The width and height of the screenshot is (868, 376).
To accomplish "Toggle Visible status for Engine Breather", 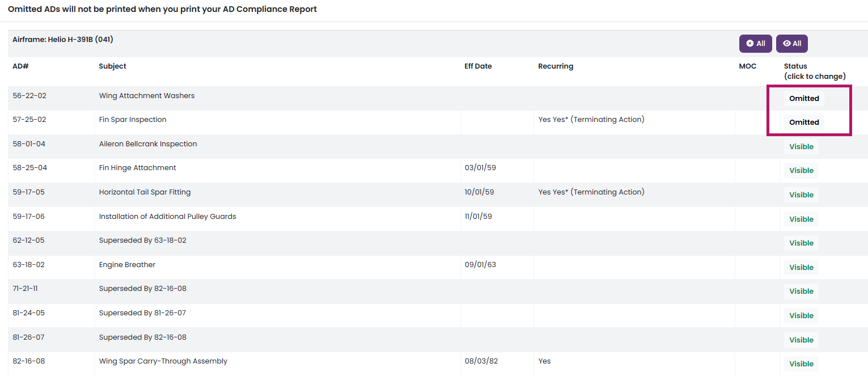I will (801, 268).
